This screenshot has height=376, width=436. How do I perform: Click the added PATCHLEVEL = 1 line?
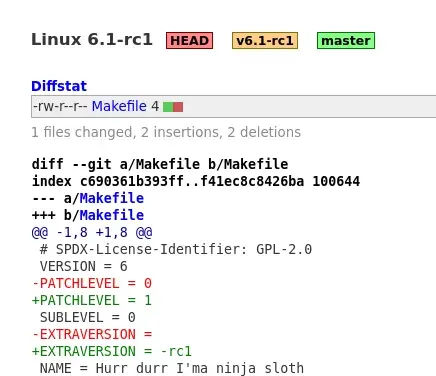(x=92, y=300)
